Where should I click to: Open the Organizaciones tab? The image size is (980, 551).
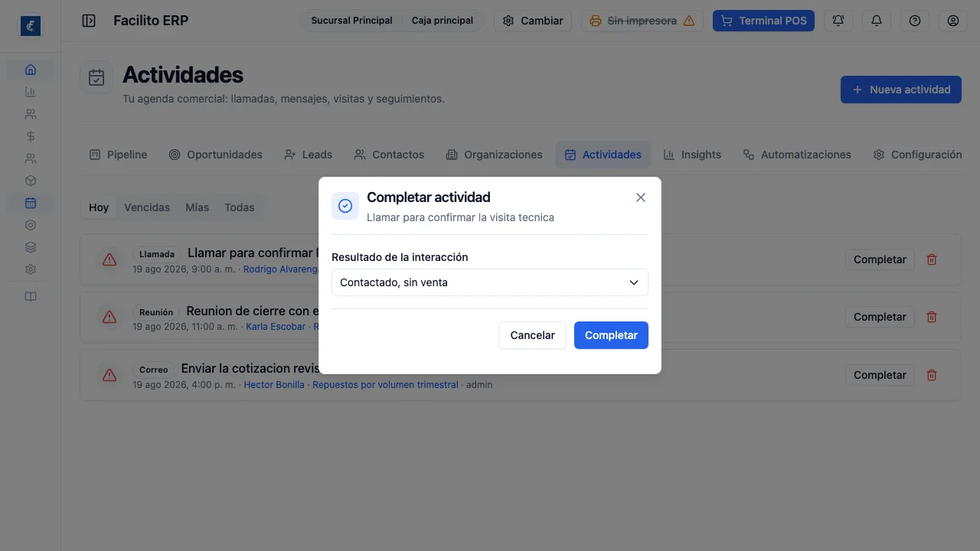[494, 155]
